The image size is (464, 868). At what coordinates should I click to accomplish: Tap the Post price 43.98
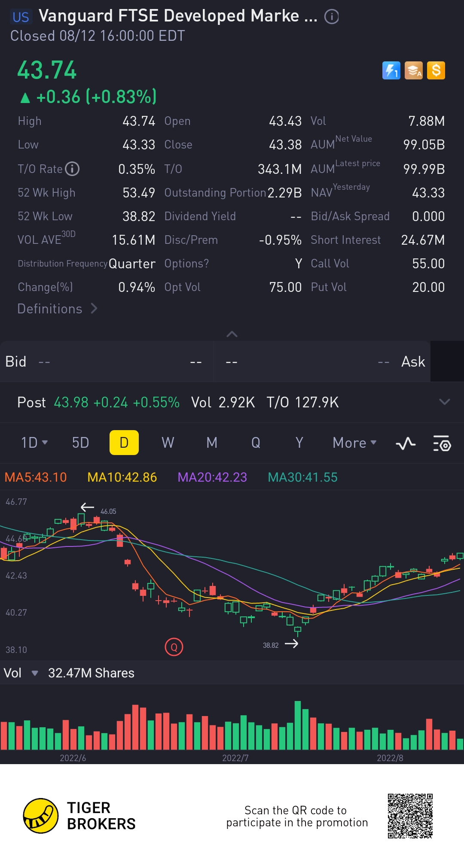pos(71,402)
